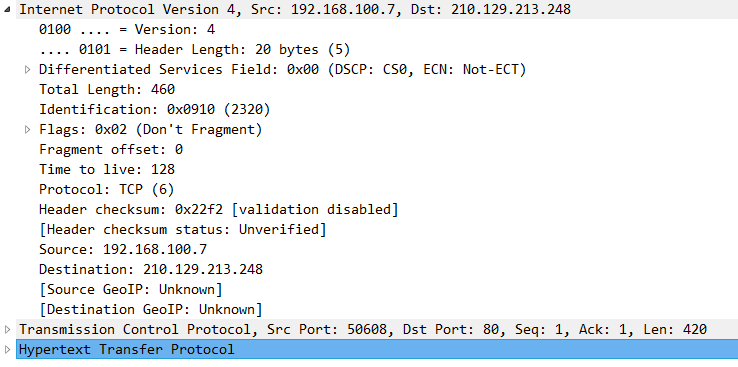Image resolution: width=738 pixels, height=367 pixels.
Task: Select the Protocol: TCP (6) row
Action: point(107,190)
